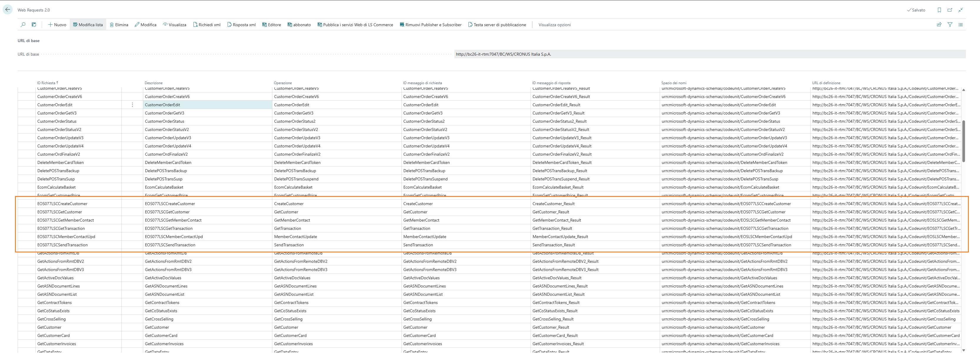Image resolution: width=980 pixels, height=359 pixels.
Task: Click the list layout icon at far right
Action: [961, 25]
